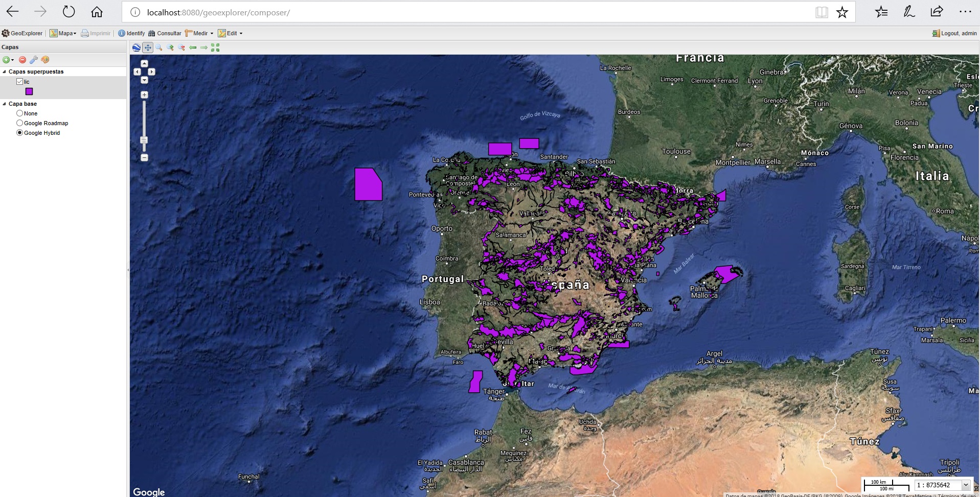Viewport: 980px width, 497px height.
Task: Toggle visibility checkbox of lic layer
Action: 19,82
